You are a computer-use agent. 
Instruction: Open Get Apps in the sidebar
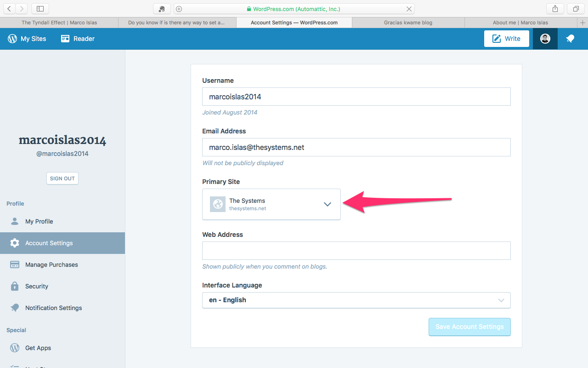click(62, 348)
